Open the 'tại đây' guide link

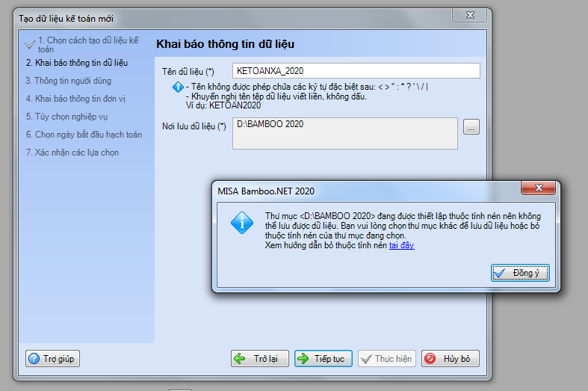point(402,245)
